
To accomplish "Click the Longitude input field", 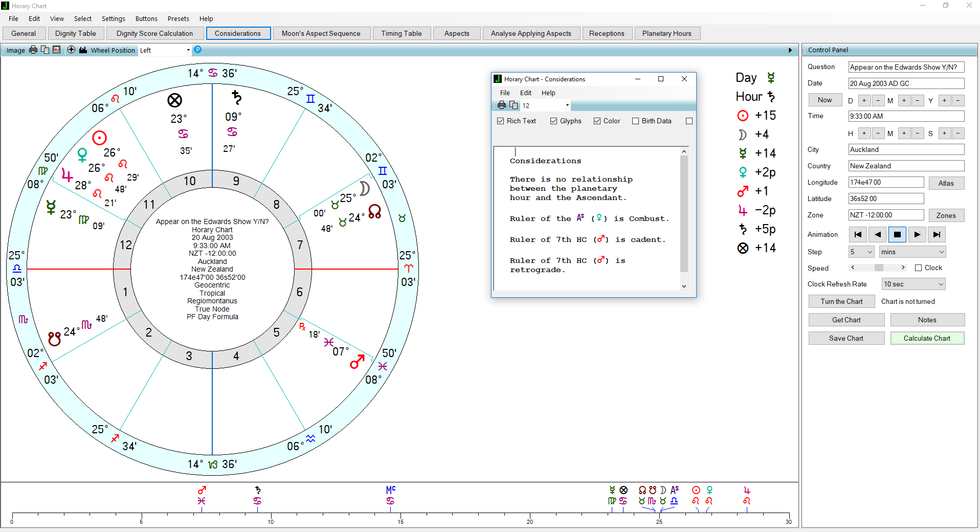I will click(886, 182).
